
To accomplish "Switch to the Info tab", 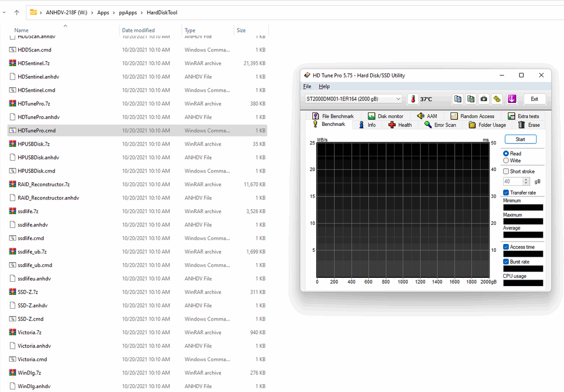I will (367, 124).
